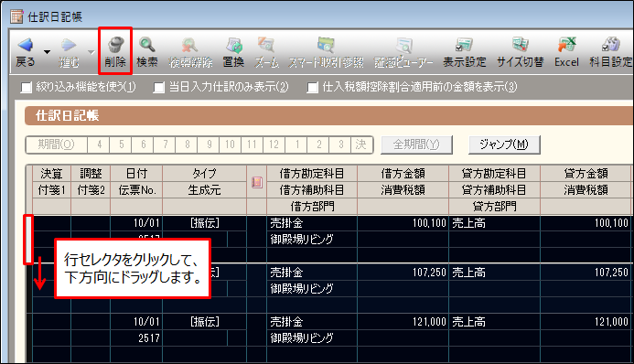634x364 pixels.
Task: Click the 戻る back arrow icon
Action: tap(26, 45)
